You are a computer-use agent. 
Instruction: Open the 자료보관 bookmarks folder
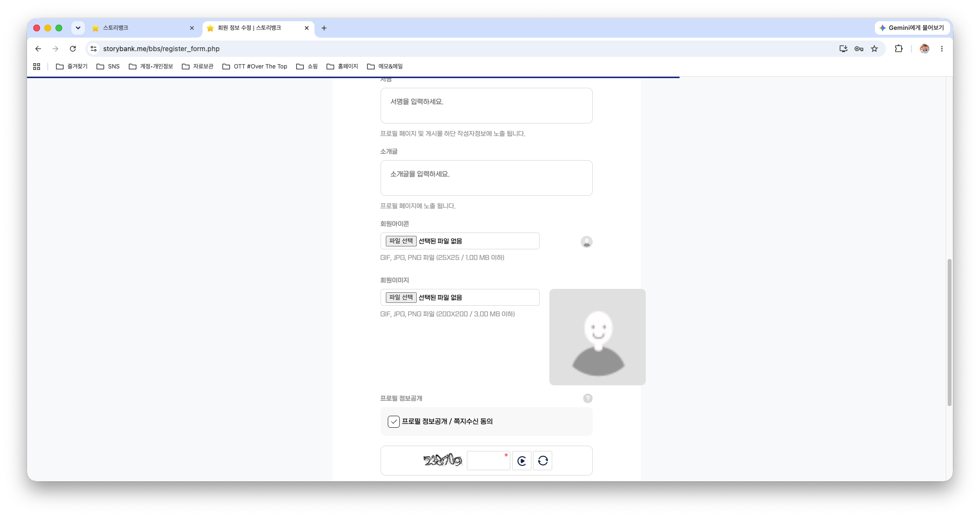[198, 67]
